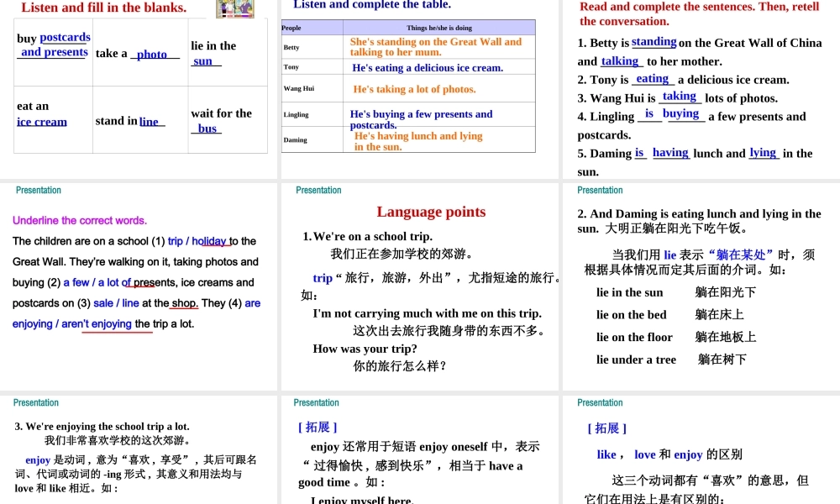Click the blank answer 'taking' in sentence 3
The image size is (840, 504).
(x=680, y=97)
